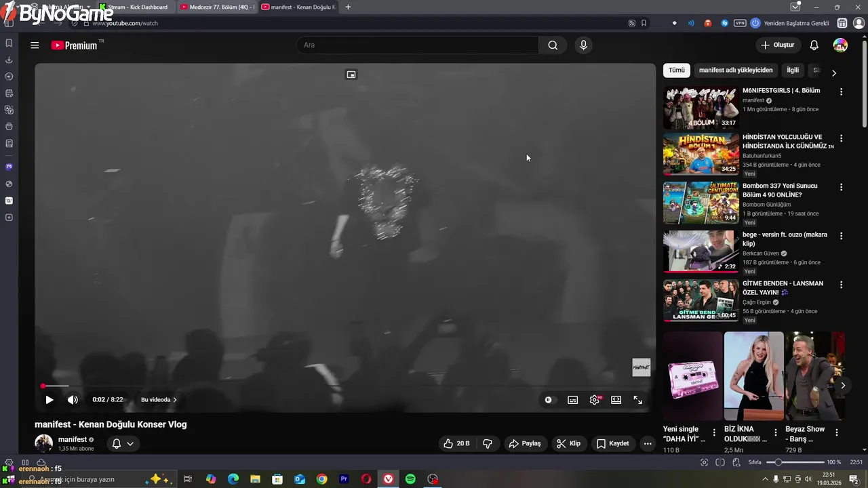Viewport: 868px width, 488px height.
Task: Open more options for Bombom 337 video
Action: pos(841,187)
